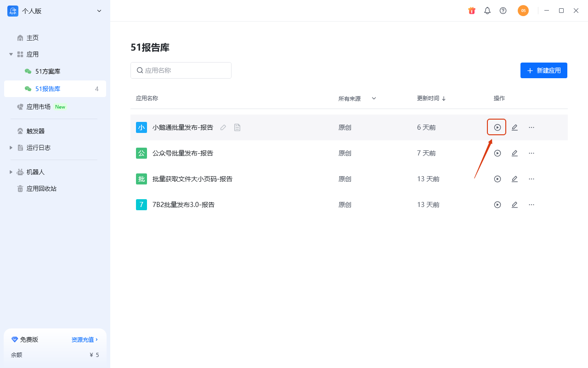Screen dimensions: 588x368
Task: Run the 批量获取文件大小页码-报告 app
Action: pos(497,178)
